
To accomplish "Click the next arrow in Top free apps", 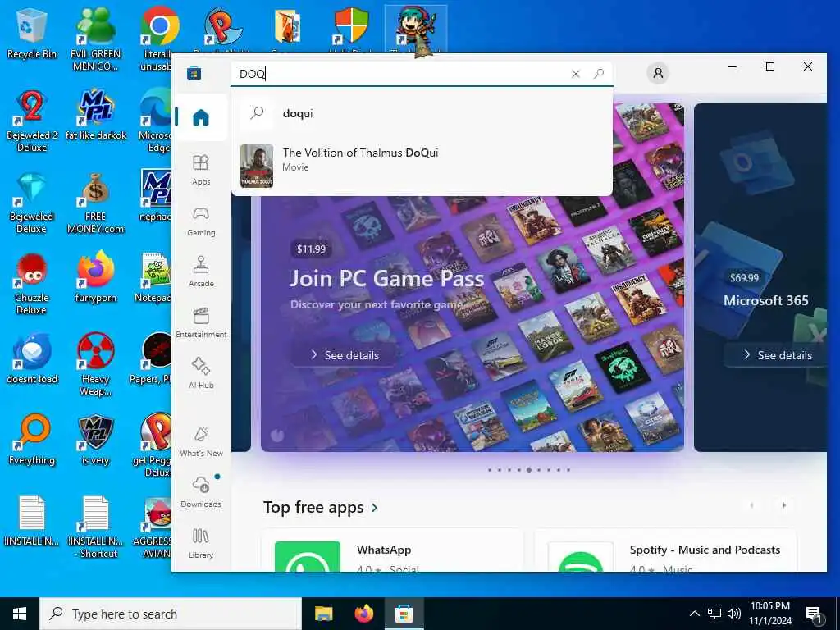I will (783, 505).
